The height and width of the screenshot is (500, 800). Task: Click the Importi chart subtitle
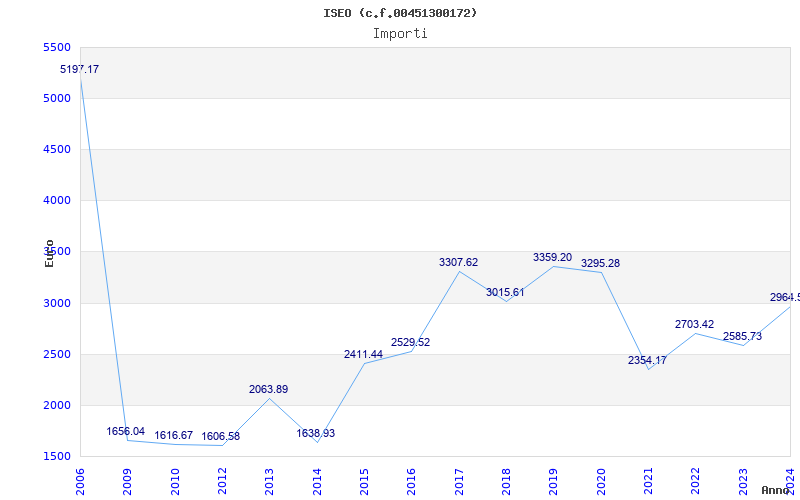[x=400, y=34]
